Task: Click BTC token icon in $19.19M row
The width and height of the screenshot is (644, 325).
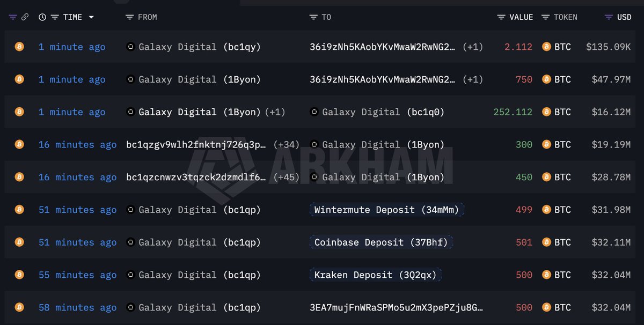Action: click(x=547, y=144)
